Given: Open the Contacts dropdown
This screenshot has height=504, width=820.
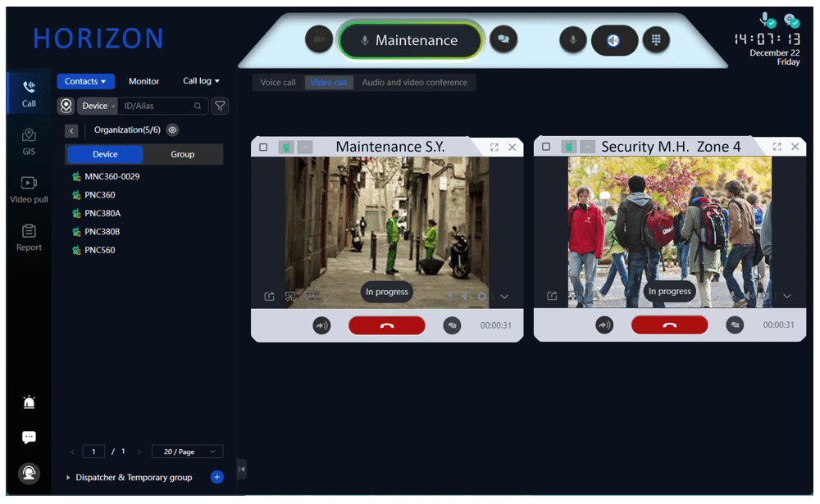Looking at the screenshot, I should pos(85,81).
